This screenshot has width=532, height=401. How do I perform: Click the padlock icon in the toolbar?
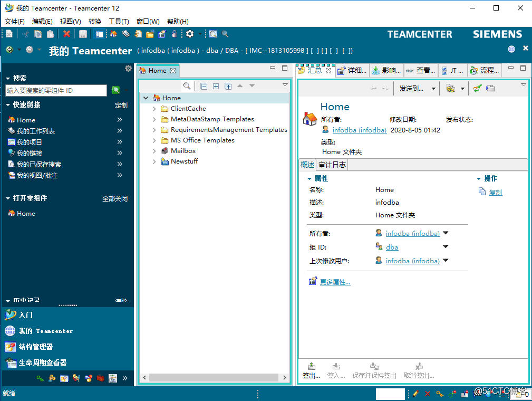point(173,34)
